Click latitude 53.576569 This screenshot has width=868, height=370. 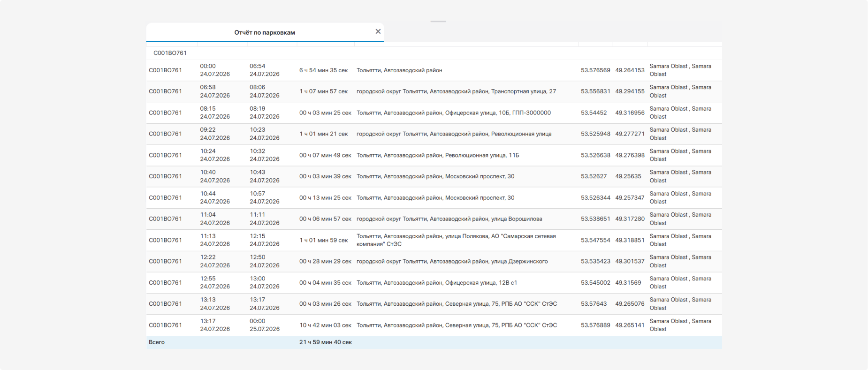coord(595,70)
